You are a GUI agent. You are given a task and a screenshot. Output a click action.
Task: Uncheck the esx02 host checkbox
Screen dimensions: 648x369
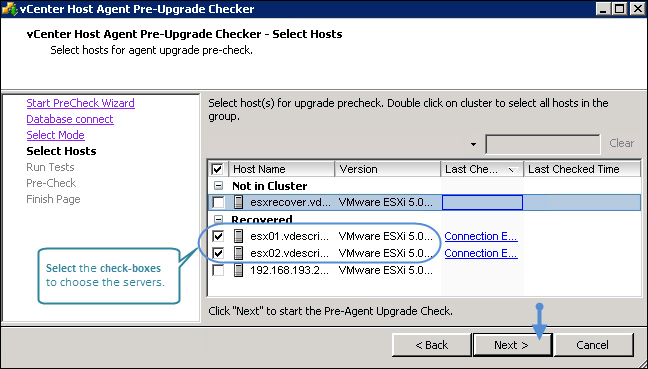(x=218, y=253)
